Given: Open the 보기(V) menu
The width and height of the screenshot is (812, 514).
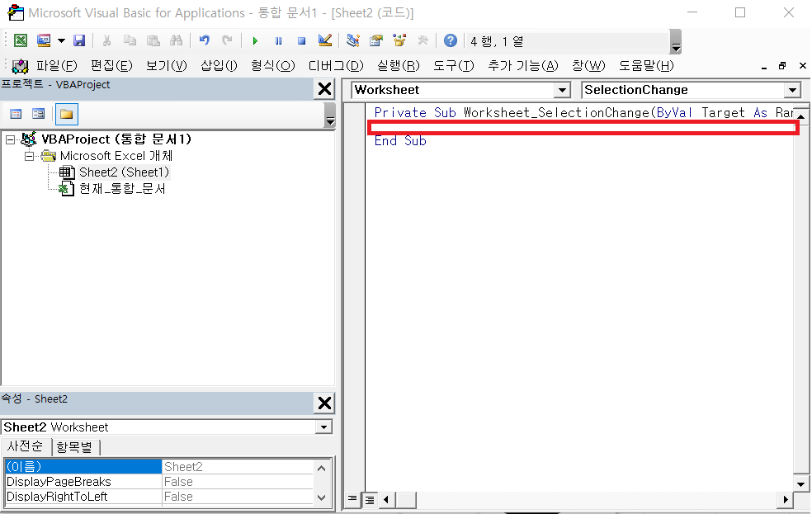Looking at the screenshot, I should pos(166,66).
